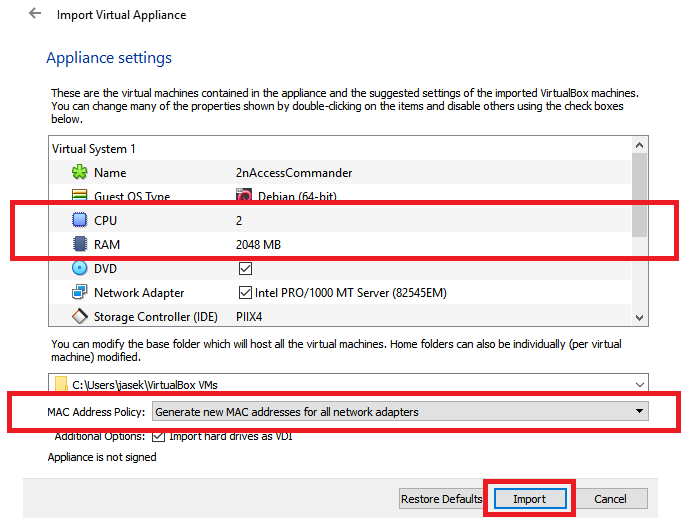This screenshot has width=690, height=528.
Task: Open the MAC Address Policy dropdown
Action: click(400, 411)
